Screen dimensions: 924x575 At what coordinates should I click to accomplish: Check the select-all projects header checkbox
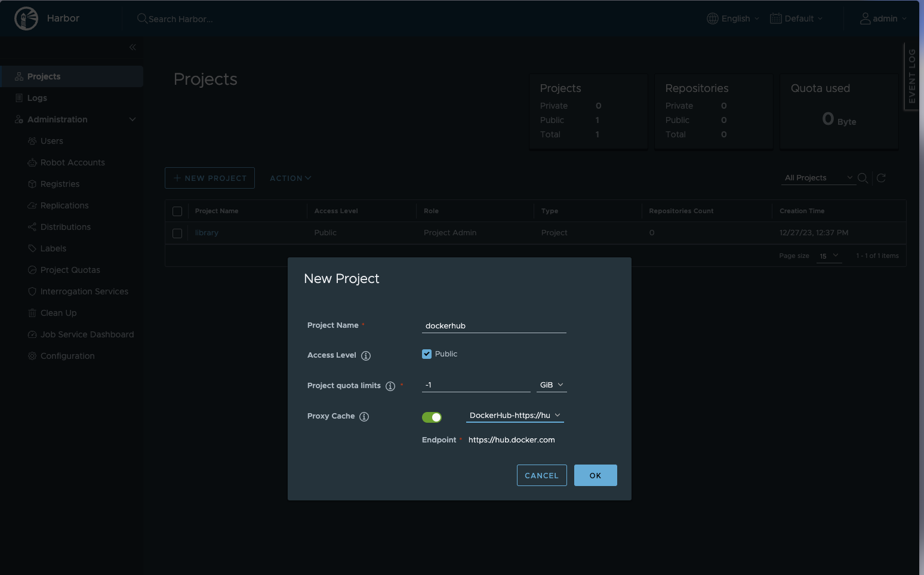[x=177, y=211]
